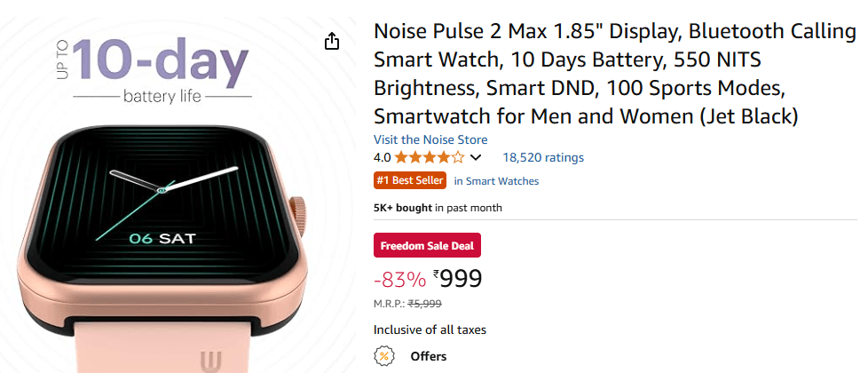The height and width of the screenshot is (373, 868).
Task: Click the orange star rating icons
Action: coord(430,158)
